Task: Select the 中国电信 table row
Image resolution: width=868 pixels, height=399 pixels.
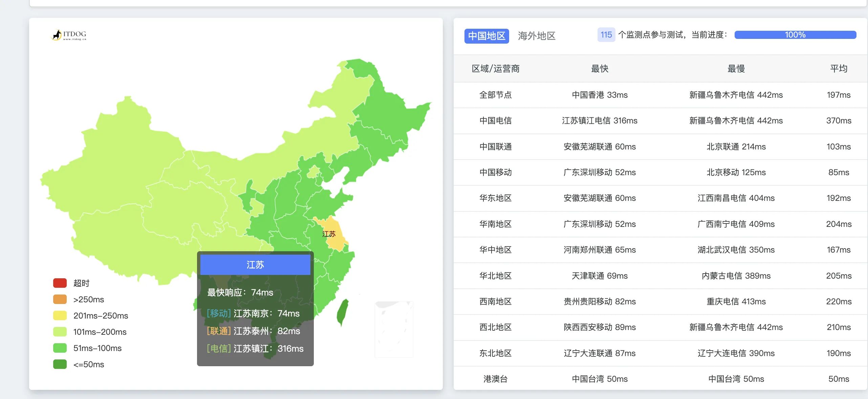Action: (495, 121)
